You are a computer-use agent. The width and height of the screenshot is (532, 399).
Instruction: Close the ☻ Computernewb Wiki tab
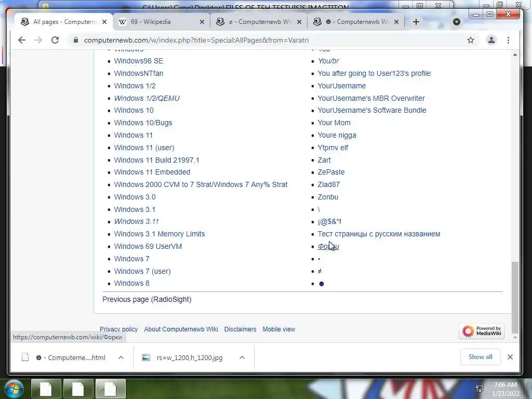click(396, 22)
